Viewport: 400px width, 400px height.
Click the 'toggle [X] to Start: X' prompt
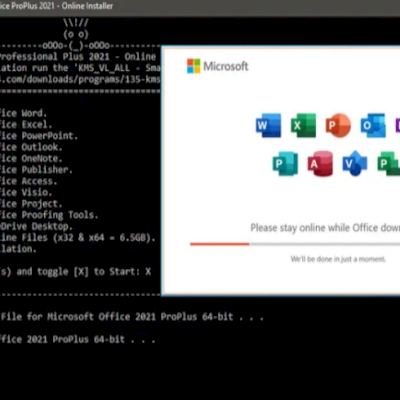coord(94,272)
